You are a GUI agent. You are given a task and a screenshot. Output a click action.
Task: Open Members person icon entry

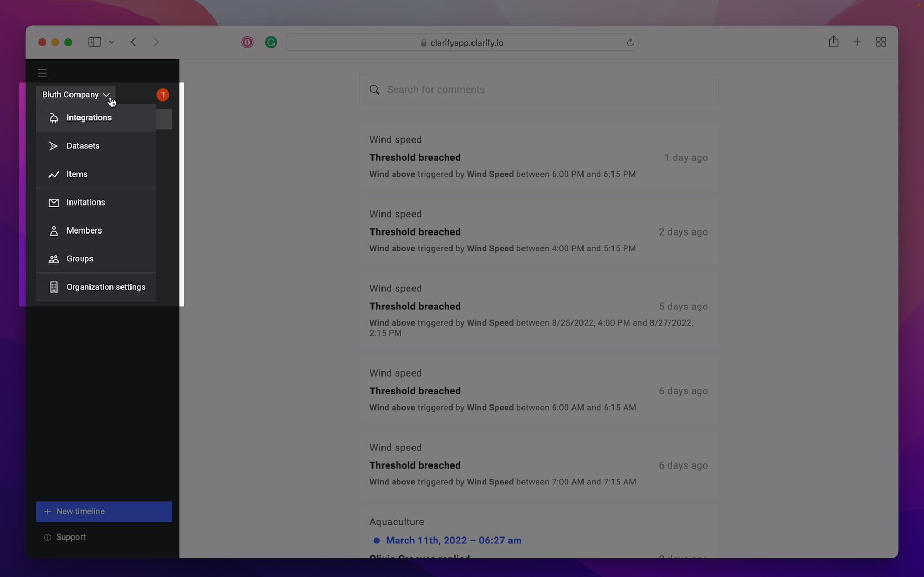click(x=96, y=230)
